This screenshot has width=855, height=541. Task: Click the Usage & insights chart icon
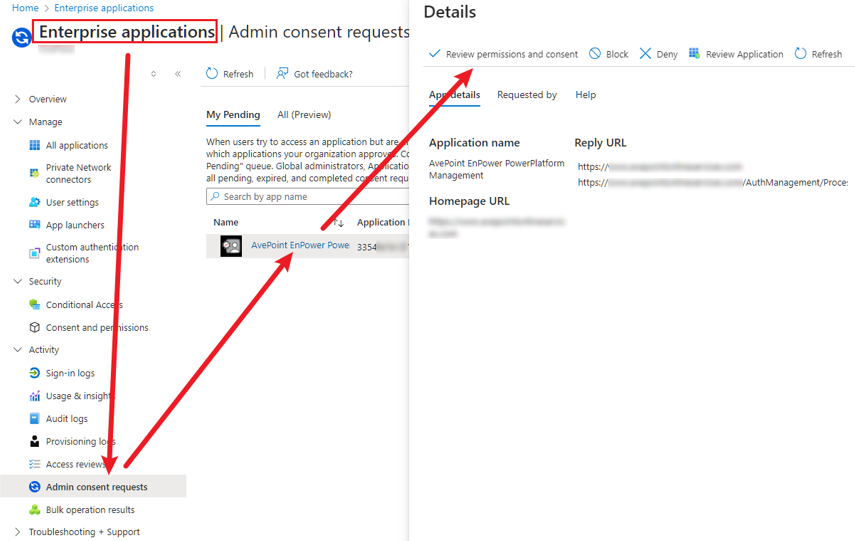point(34,396)
